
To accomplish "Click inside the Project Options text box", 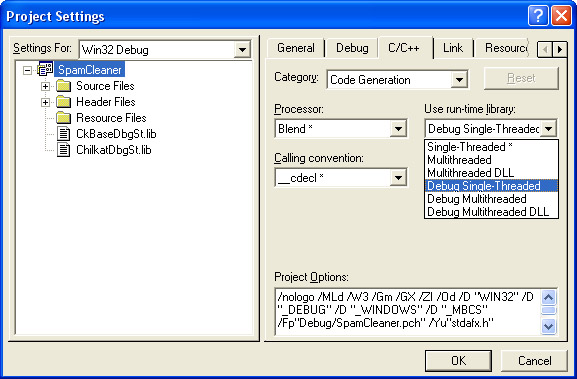I will [x=408, y=311].
